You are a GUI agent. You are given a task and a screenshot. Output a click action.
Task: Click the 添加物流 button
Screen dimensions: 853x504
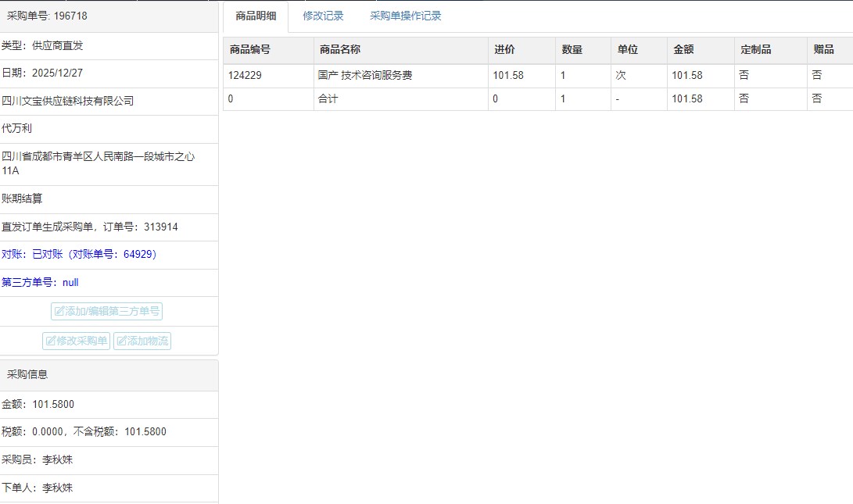click(142, 341)
